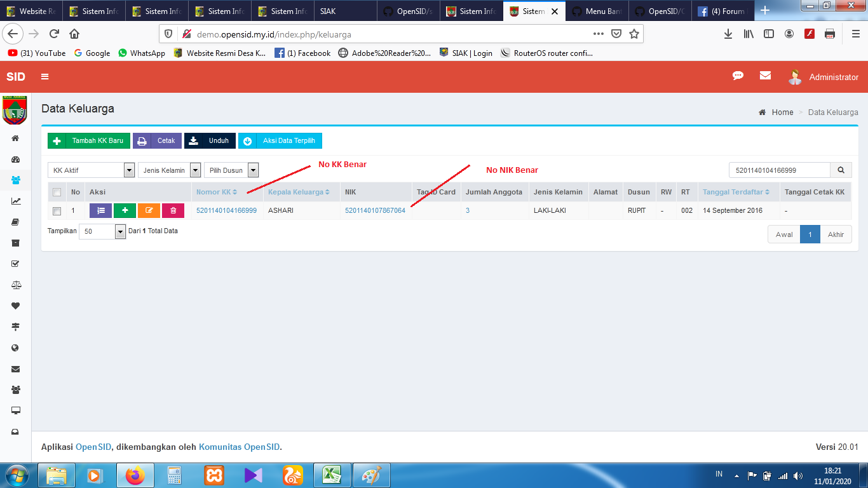The image size is (868, 488).
Task: Open the chat messages icon in header
Action: 738,76
